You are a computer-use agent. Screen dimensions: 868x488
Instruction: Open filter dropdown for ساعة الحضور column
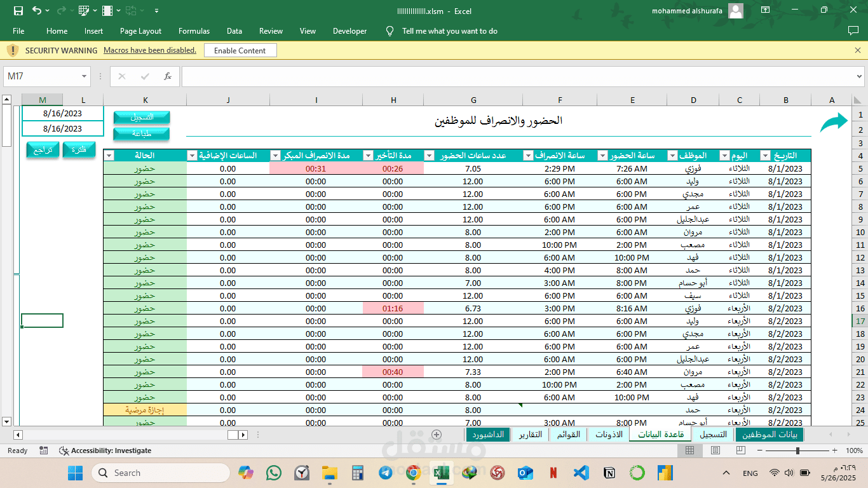pyautogui.click(x=602, y=156)
